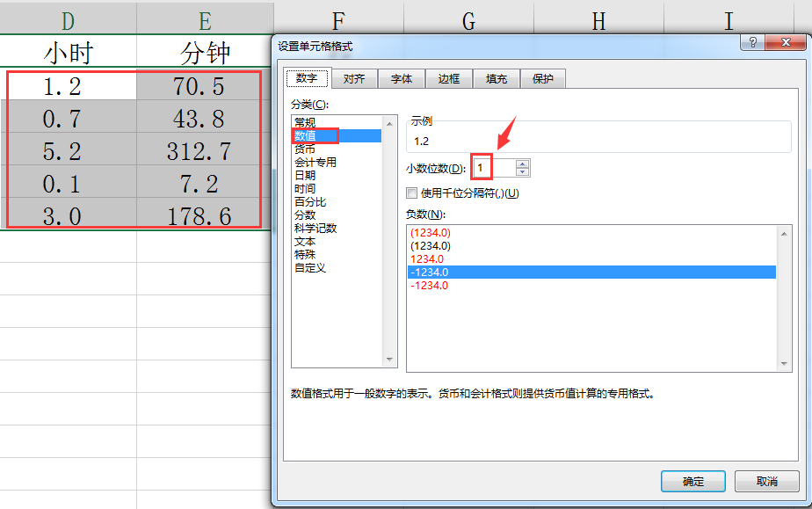Select red (1234.0) negative format
The width and height of the screenshot is (812, 509).
591,232
